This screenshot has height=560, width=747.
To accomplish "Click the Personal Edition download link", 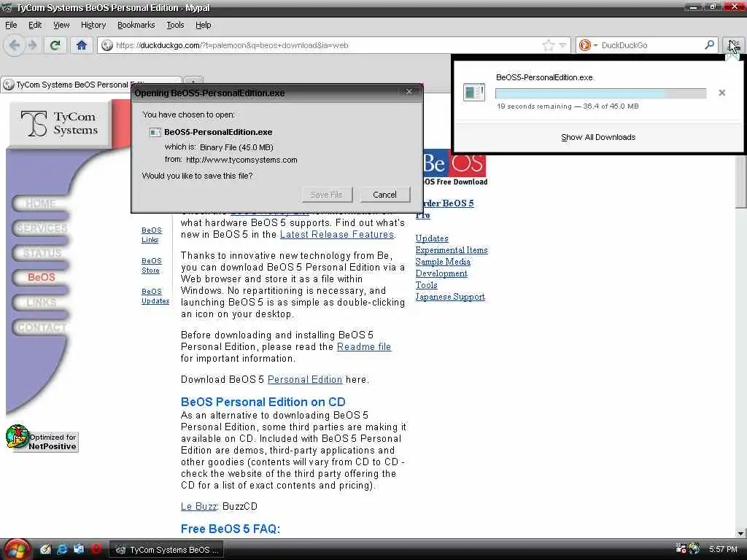I will (x=305, y=379).
